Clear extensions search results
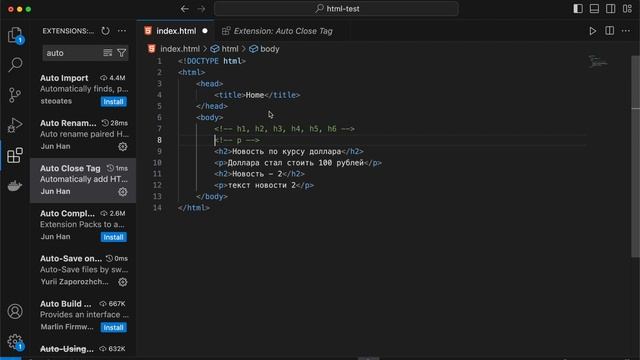Image resolution: width=640 pixels, height=360 pixels. 108,53
